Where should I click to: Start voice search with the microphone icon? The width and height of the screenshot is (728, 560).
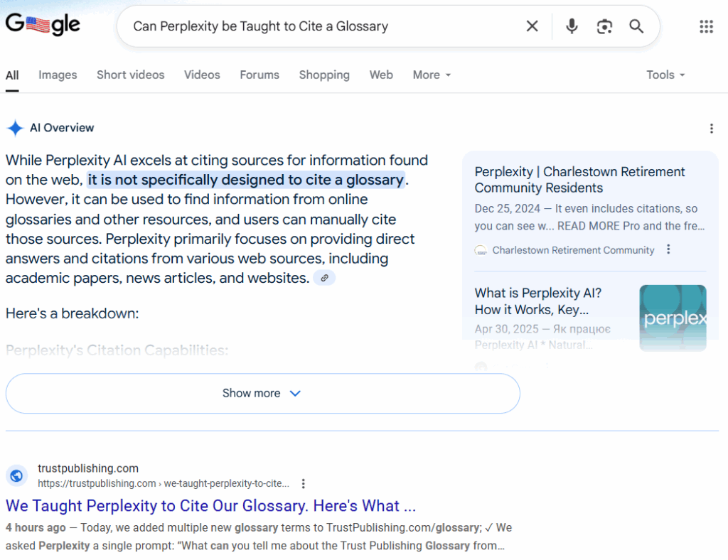(572, 26)
